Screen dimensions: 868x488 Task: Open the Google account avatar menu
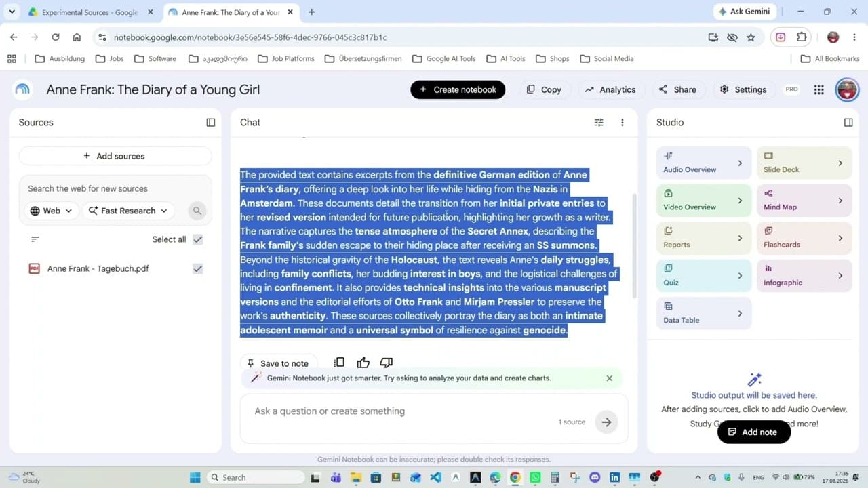[847, 89]
